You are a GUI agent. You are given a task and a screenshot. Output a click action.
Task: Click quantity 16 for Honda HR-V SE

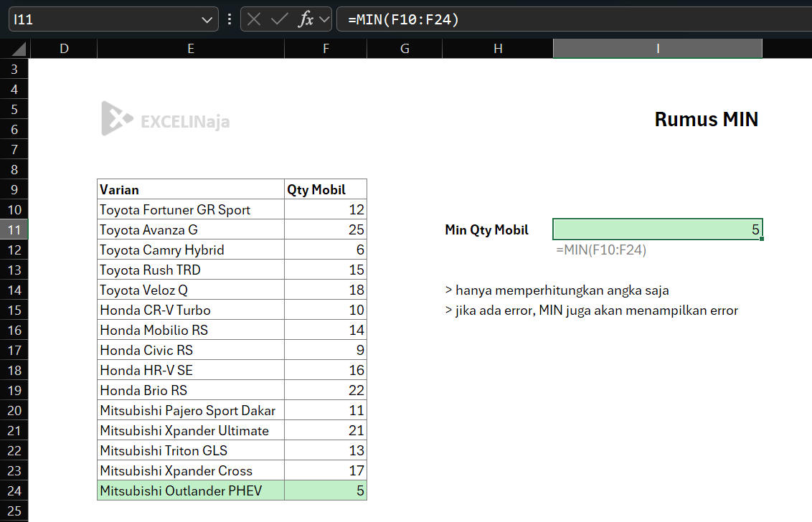(x=326, y=370)
